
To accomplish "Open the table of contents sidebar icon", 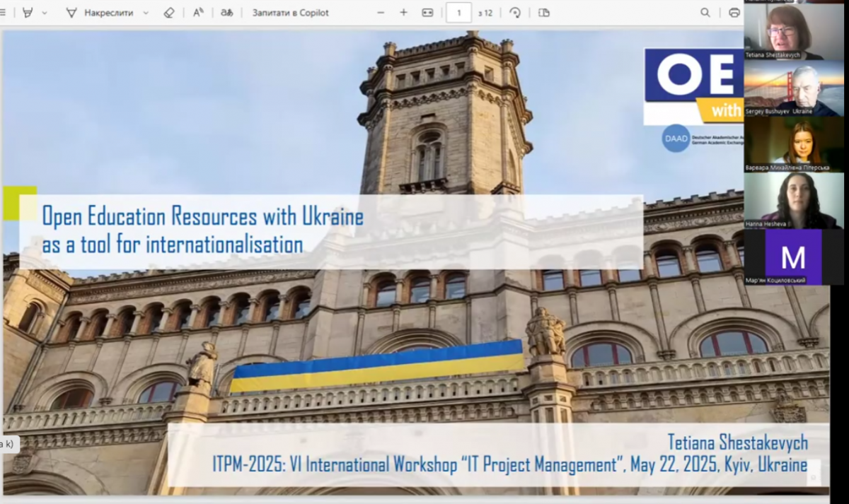I will [4, 13].
